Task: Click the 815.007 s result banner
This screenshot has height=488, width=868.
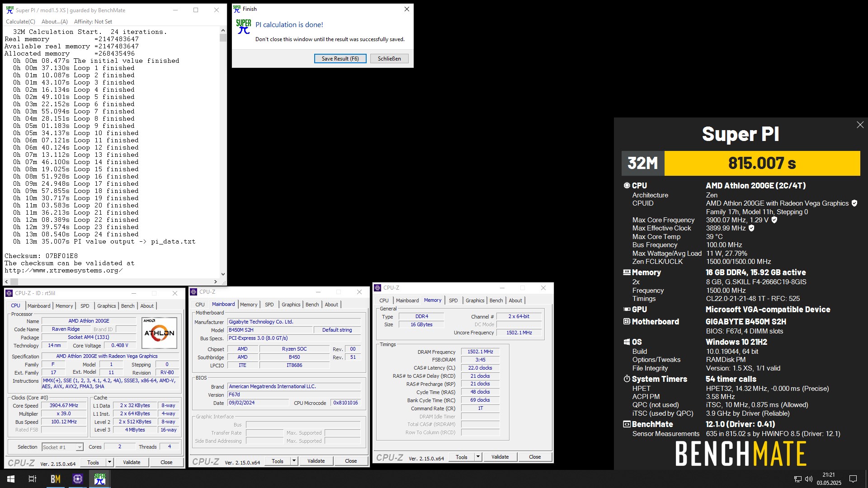Action: click(762, 163)
